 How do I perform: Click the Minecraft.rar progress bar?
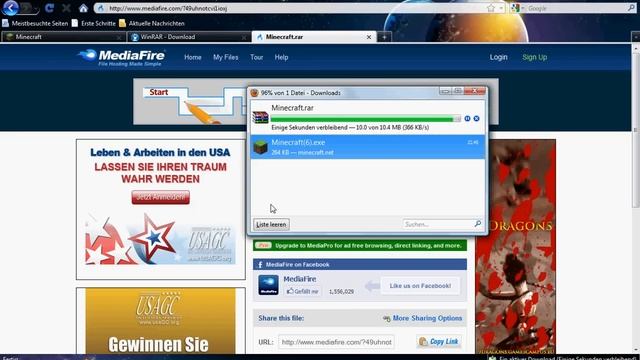click(365, 119)
